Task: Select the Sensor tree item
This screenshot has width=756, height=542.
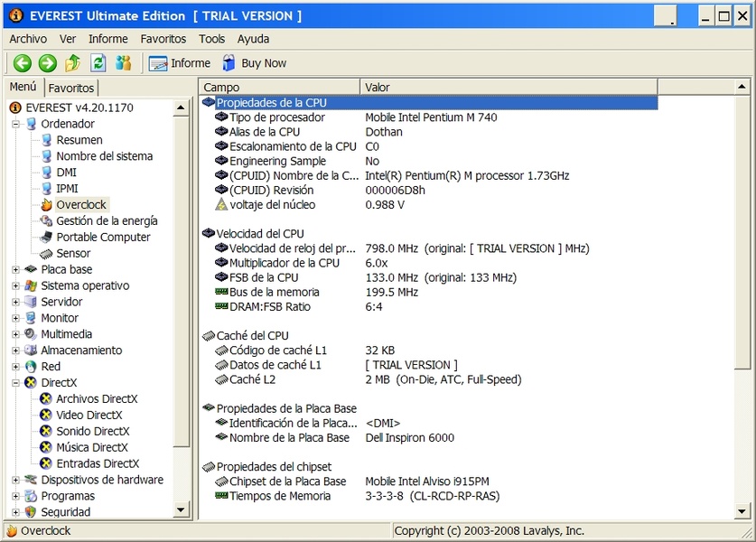Action: tap(73, 254)
